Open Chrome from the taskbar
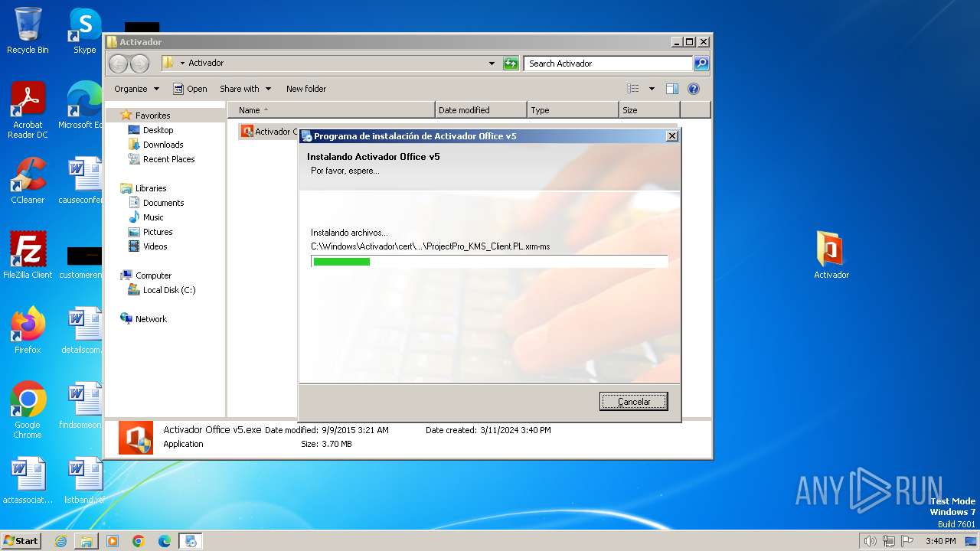980x551 pixels. point(139,541)
